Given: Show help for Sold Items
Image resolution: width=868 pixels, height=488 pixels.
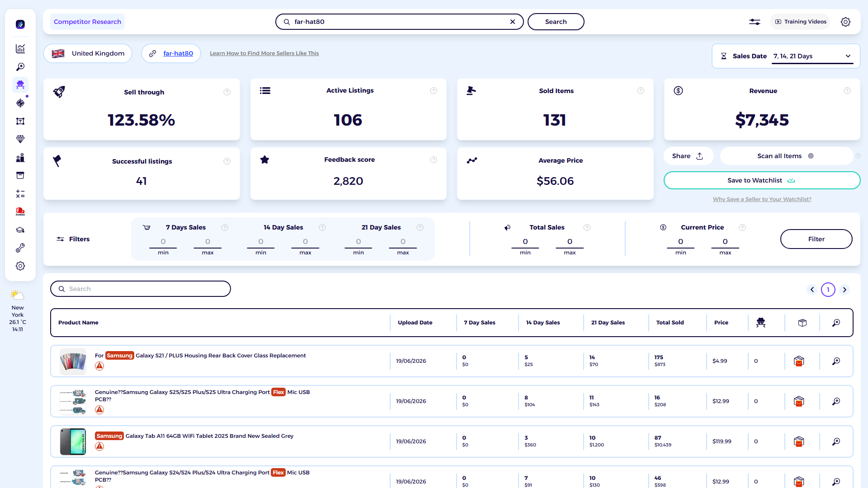Looking at the screenshot, I should click(641, 91).
